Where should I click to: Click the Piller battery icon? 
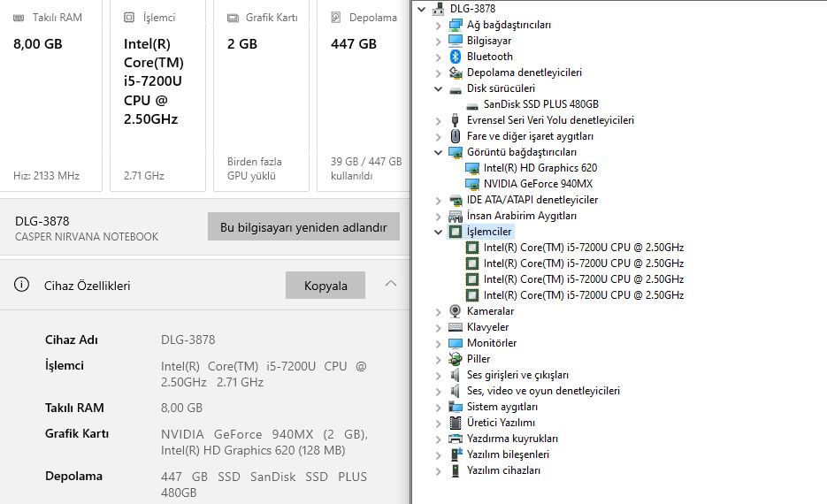pos(456,359)
